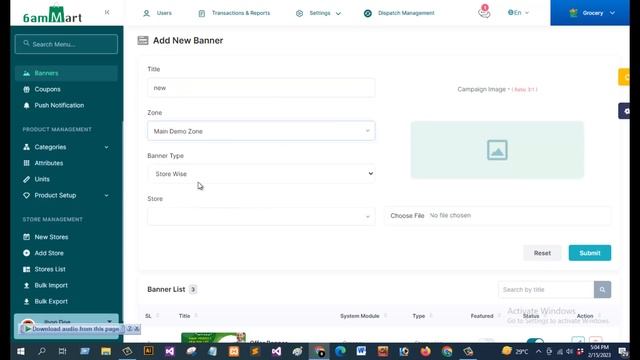Click the Reset button
Screen dimensions: 640x360
[x=542, y=253]
